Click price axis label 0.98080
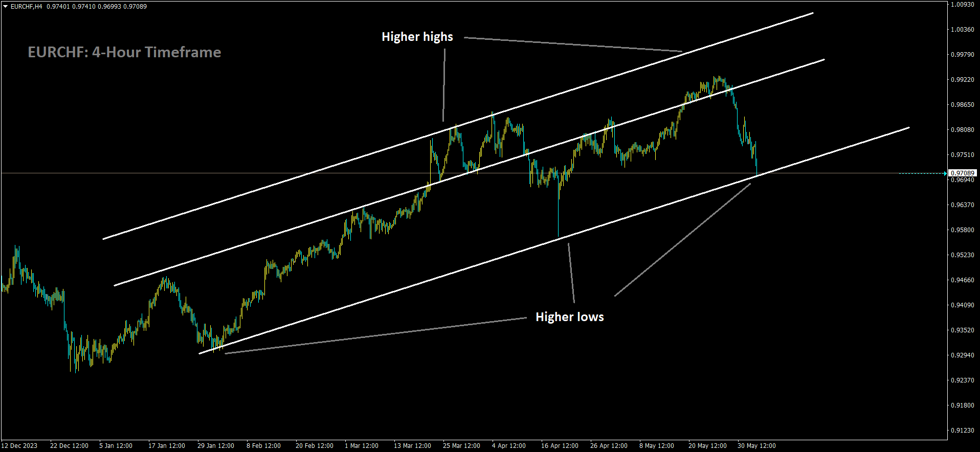The width and height of the screenshot is (980, 452). 962,129
